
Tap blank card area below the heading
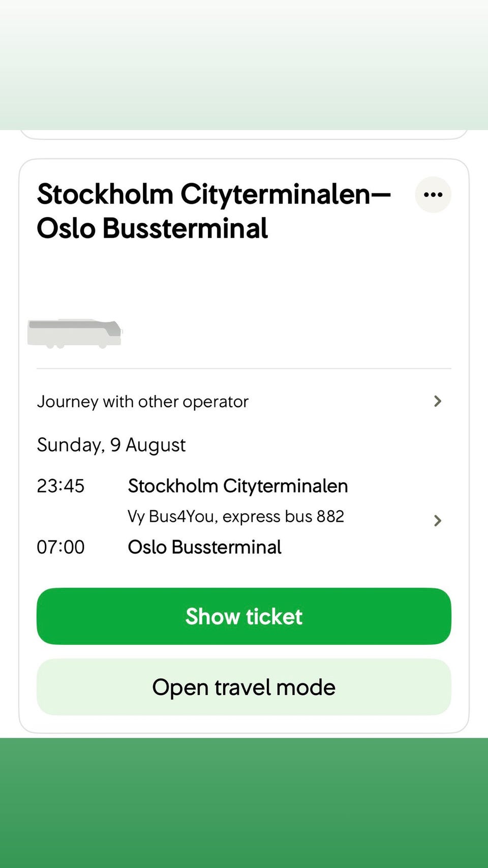(244, 277)
